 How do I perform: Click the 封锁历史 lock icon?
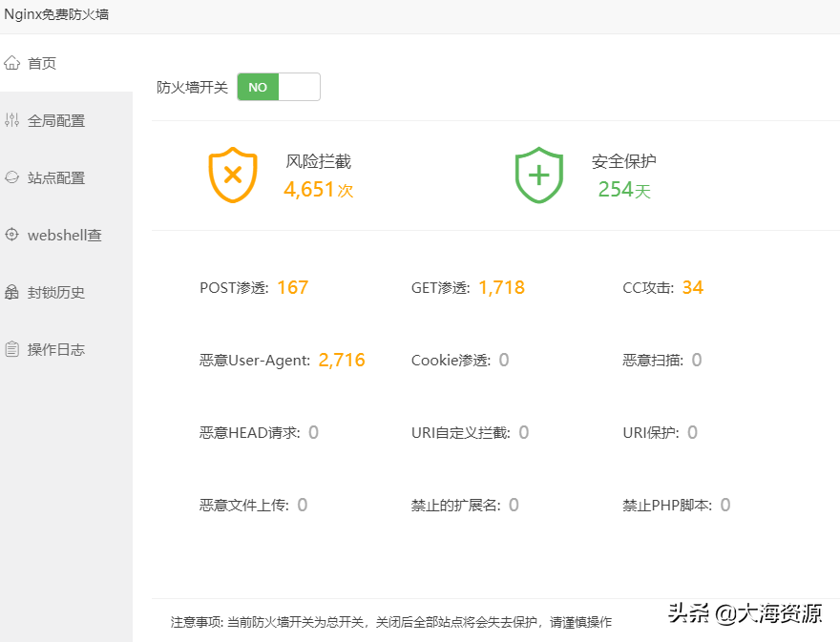pos(12,292)
